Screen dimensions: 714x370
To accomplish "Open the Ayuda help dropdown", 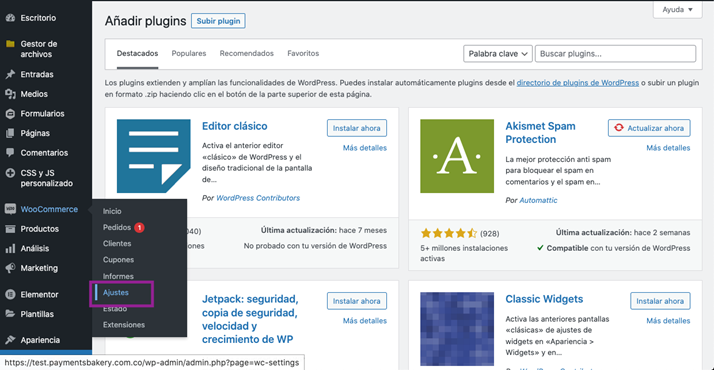I will click(x=678, y=10).
